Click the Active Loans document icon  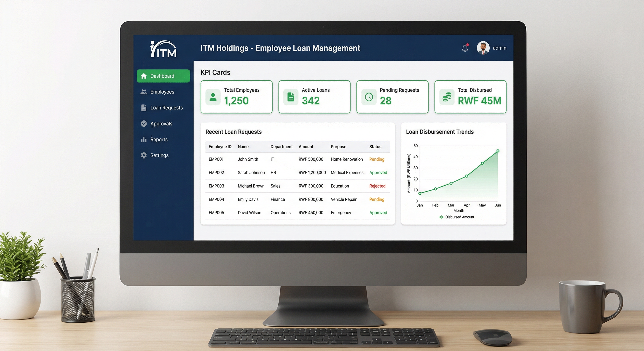coord(291,97)
